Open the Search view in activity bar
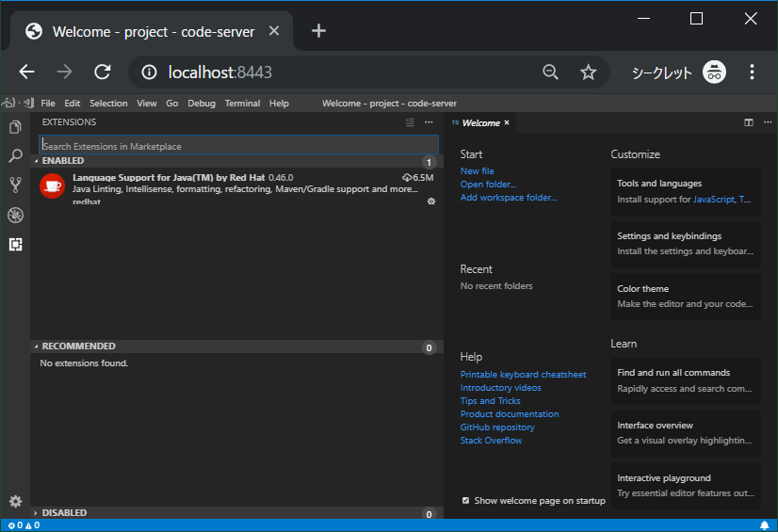This screenshot has width=778, height=532. [15, 156]
